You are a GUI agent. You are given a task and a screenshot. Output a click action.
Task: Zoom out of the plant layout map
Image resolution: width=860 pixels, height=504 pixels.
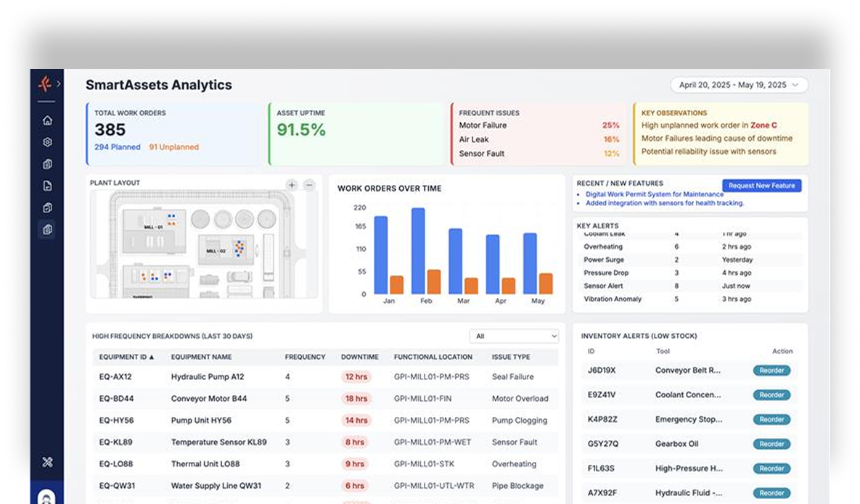pyautogui.click(x=309, y=185)
